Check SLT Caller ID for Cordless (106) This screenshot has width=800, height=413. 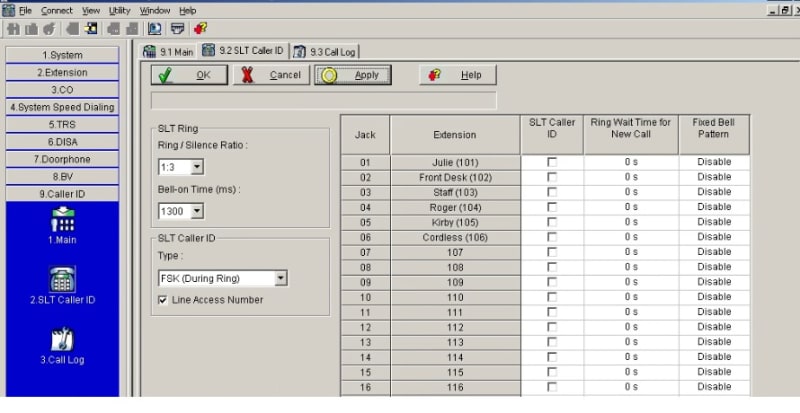[x=552, y=237]
